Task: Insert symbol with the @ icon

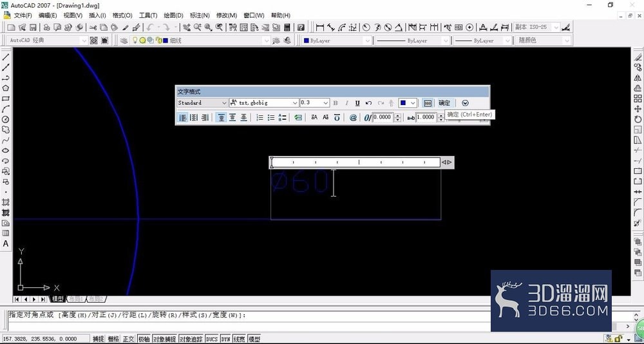Action: click(x=353, y=117)
